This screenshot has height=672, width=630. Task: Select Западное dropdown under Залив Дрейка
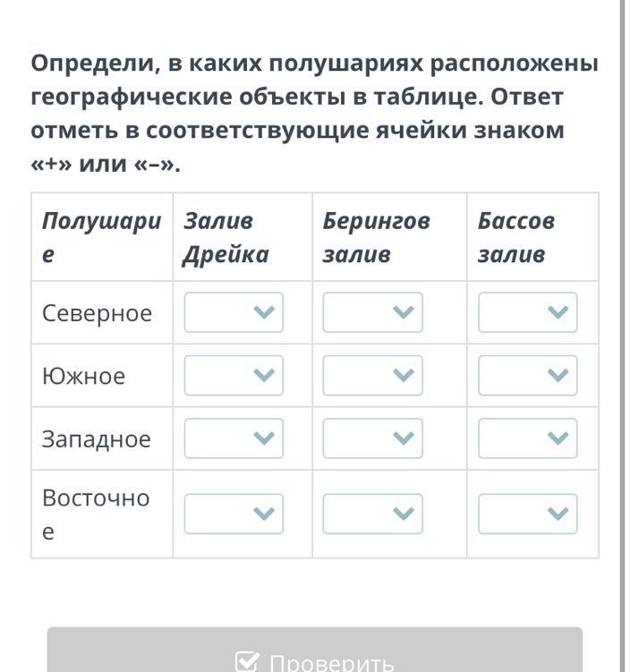(x=234, y=438)
